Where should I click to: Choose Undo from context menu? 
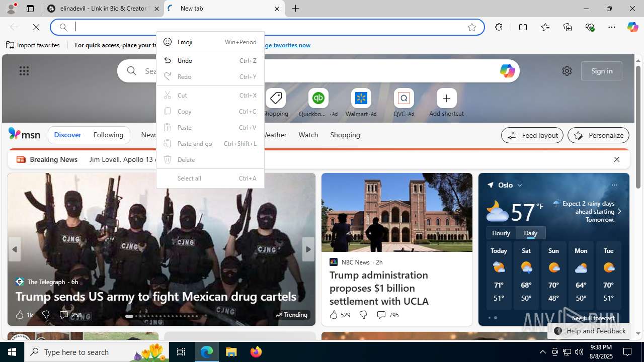point(210,60)
